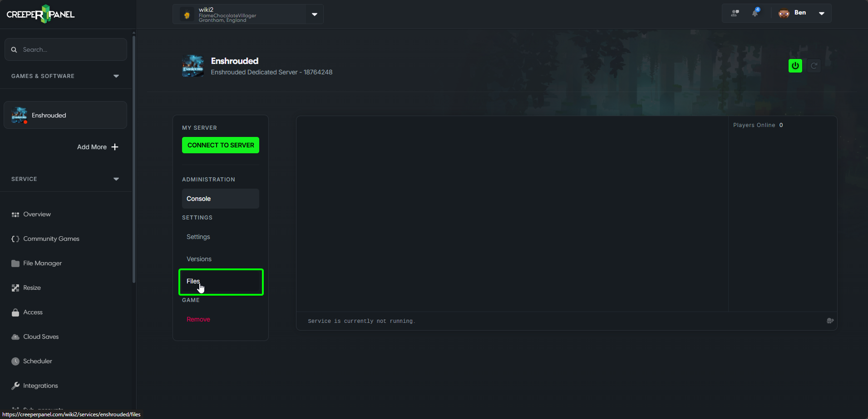
Task: Click the Community Games braces icon
Action: (x=15, y=239)
